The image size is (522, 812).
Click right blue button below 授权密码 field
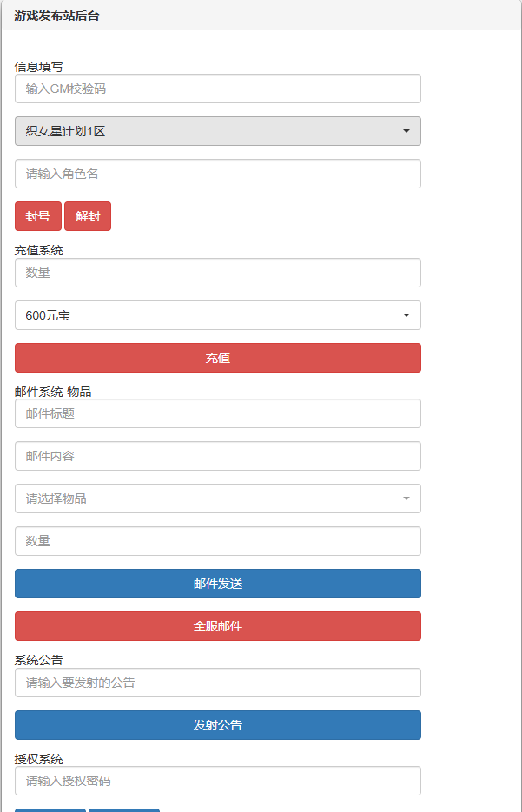point(124,809)
